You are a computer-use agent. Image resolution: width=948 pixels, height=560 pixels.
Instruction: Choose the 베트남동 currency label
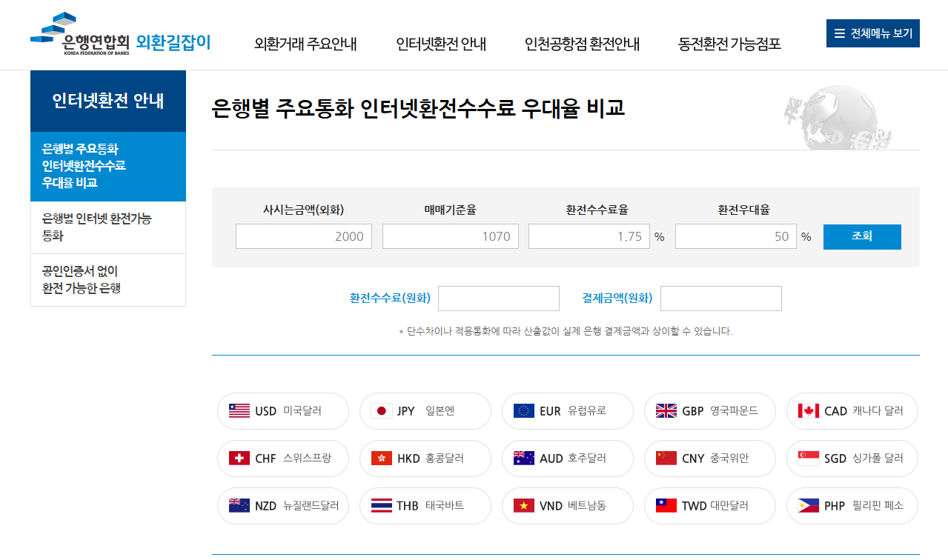click(587, 506)
